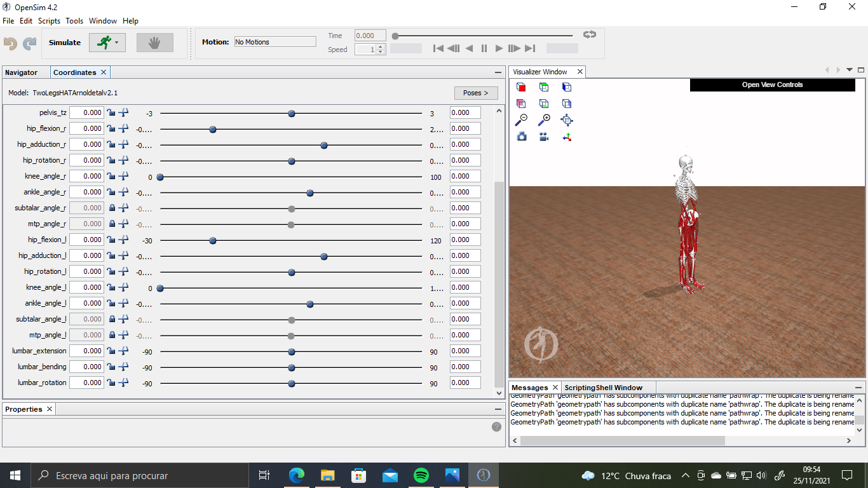868x488 pixels.
Task: Click the refit scene cube icon
Action: coord(567,119)
